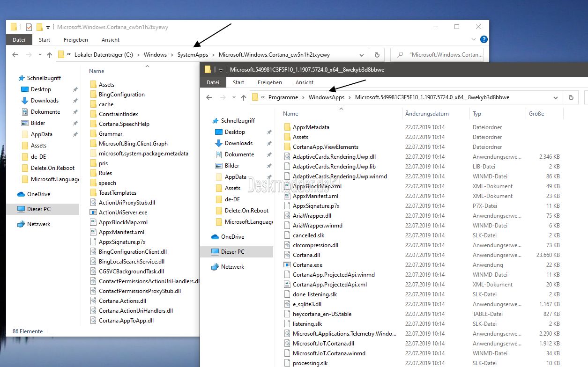Open the Freigeben tab in the back window

(x=76, y=40)
